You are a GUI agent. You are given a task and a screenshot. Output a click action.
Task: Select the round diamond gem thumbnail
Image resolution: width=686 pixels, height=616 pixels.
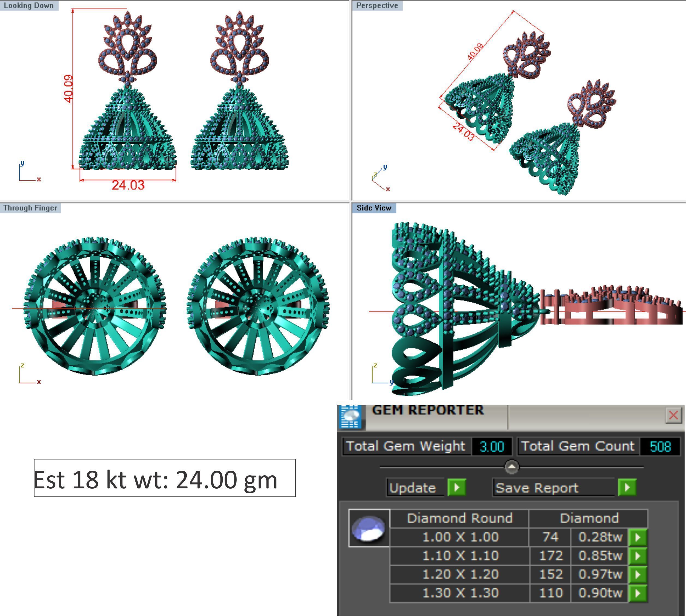pos(369,528)
